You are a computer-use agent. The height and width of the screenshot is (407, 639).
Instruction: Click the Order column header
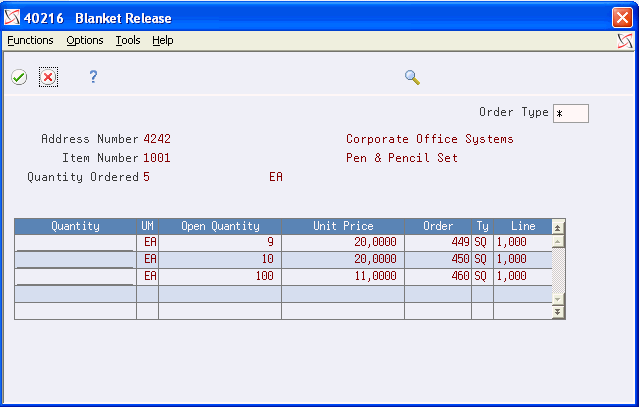pos(438,226)
